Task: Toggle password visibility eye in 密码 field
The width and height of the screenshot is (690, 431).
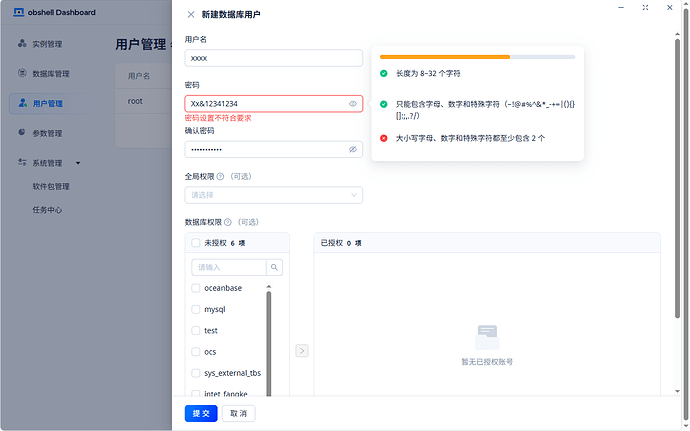Action: tap(352, 104)
